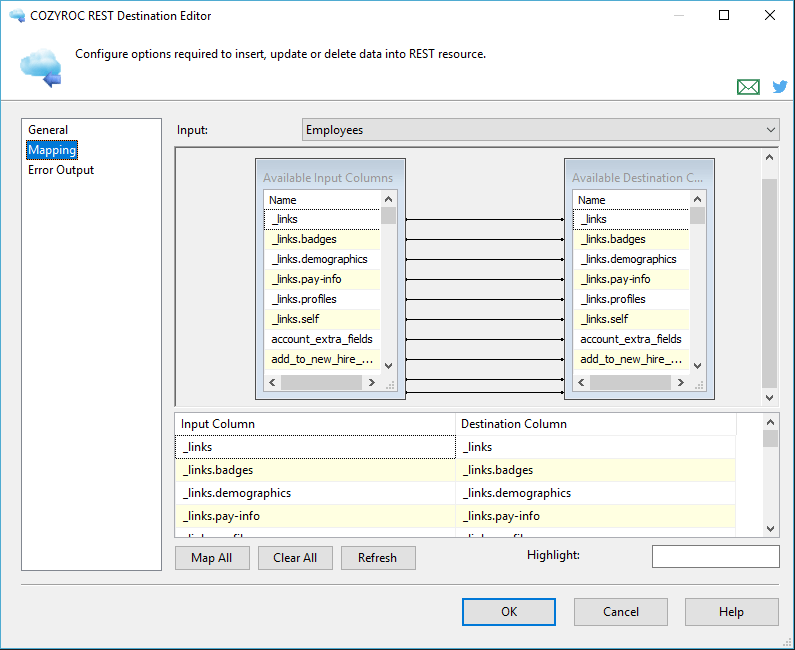795x650 pixels.
Task: Select _links.pay-info in Available Destination Columns
Action: tap(631, 279)
